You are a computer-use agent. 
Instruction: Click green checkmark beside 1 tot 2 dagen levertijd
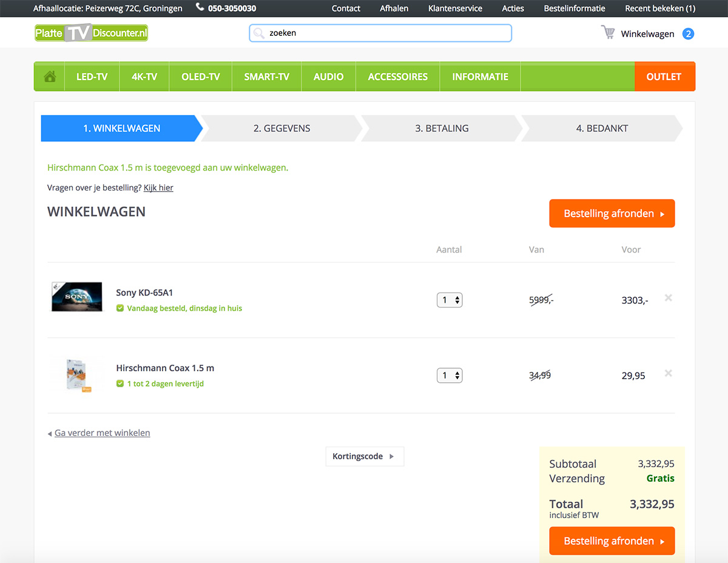120,383
